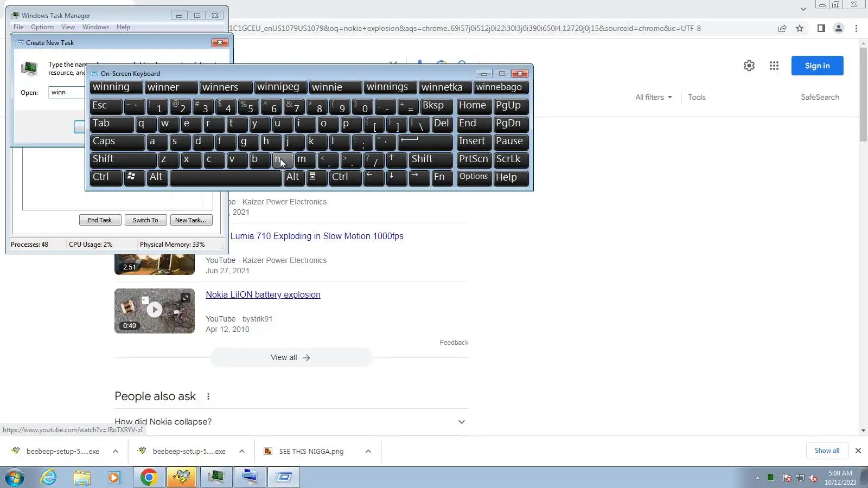Click Sign in button on Google

pos(817,66)
